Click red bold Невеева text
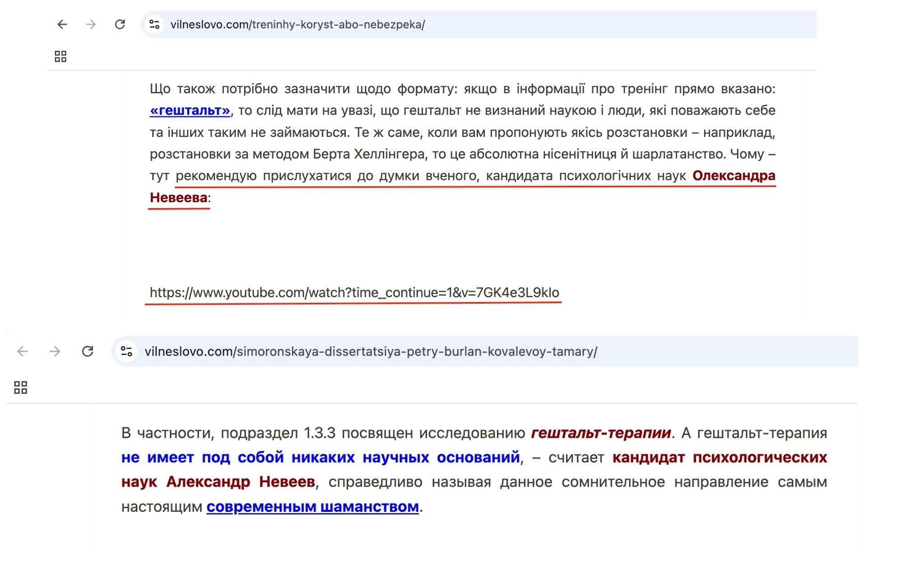The height and width of the screenshot is (588, 924). 179,198
